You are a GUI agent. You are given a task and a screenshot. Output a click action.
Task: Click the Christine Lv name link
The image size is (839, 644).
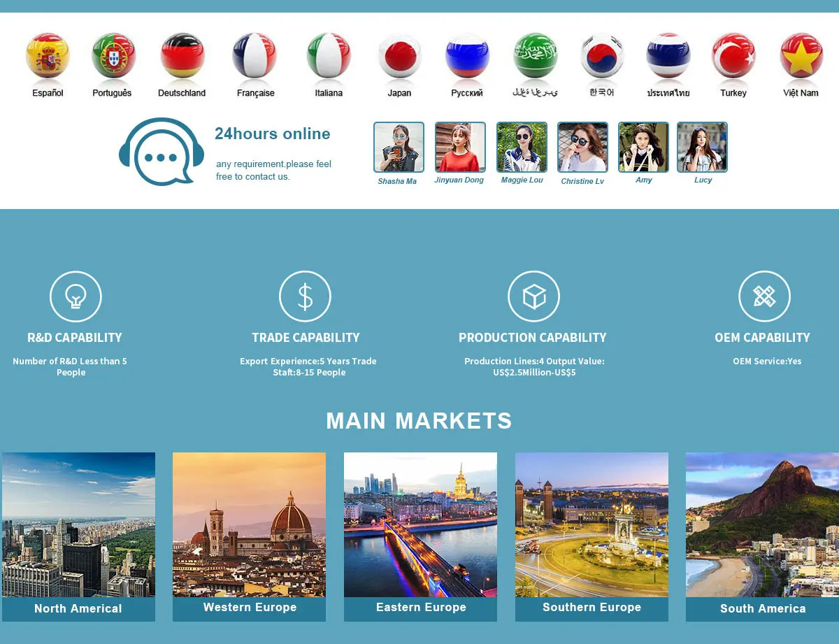point(582,181)
